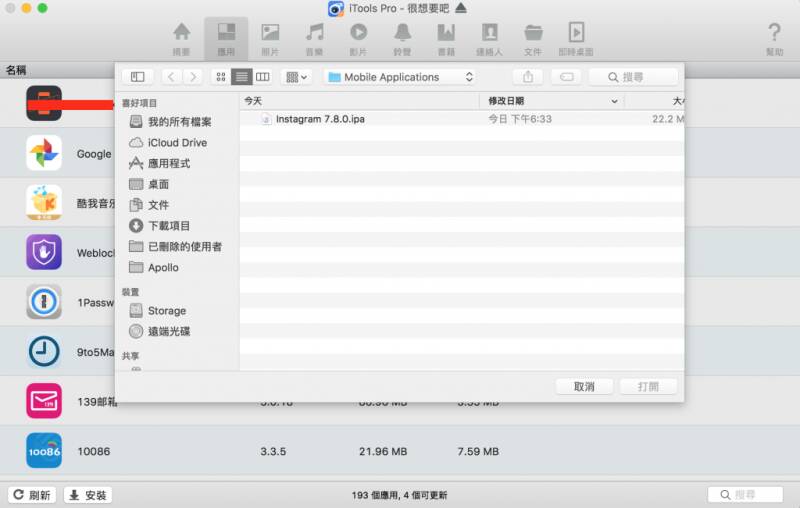Viewport: 800px width, 508px height.
Task: Switch to the Applications tab in iTools toolbar
Action: tap(226, 39)
